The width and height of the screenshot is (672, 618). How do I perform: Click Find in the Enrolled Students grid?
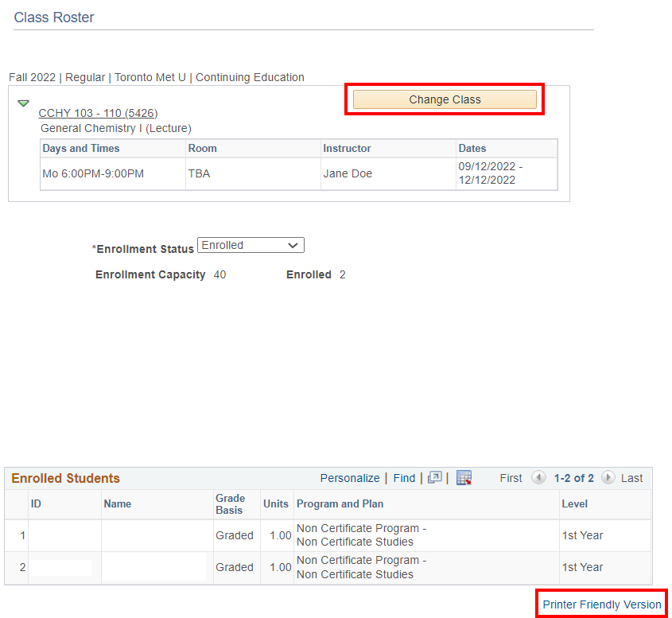coord(404,478)
